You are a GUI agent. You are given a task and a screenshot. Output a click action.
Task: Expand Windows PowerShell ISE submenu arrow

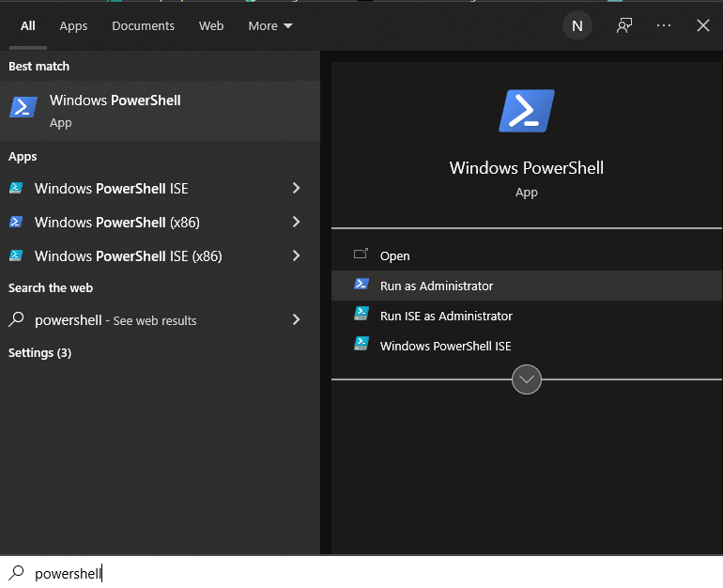pyautogui.click(x=296, y=188)
